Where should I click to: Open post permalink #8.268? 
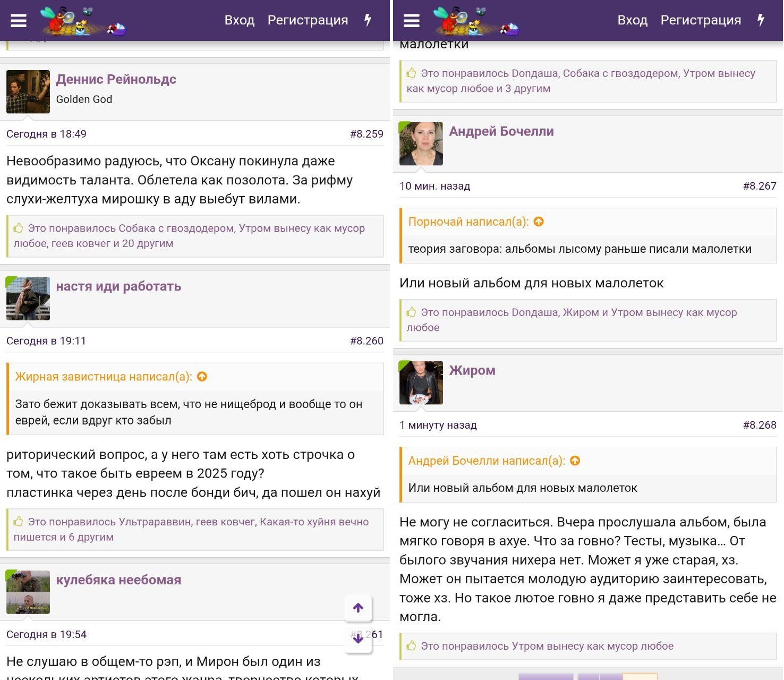tap(759, 425)
